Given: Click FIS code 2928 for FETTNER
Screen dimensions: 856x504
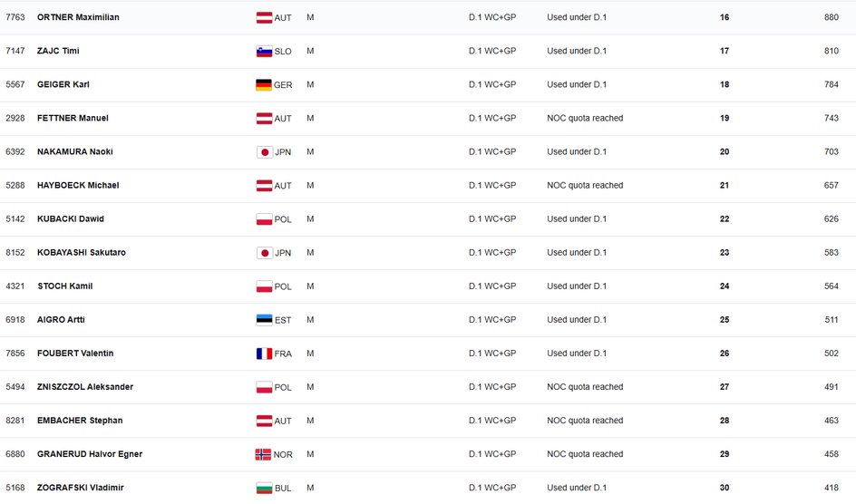Looking at the screenshot, I should pos(15,118).
